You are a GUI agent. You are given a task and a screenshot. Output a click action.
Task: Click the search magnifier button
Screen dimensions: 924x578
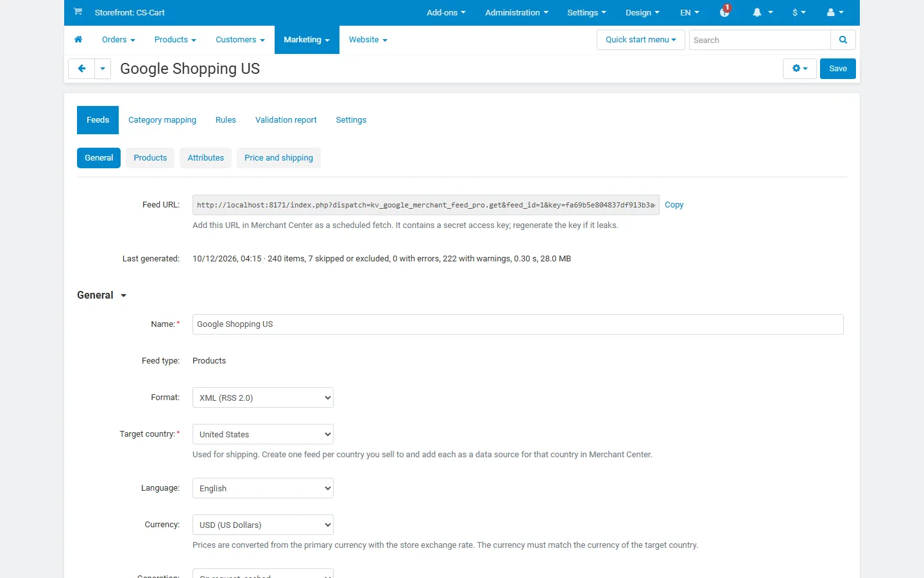pyautogui.click(x=843, y=40)
